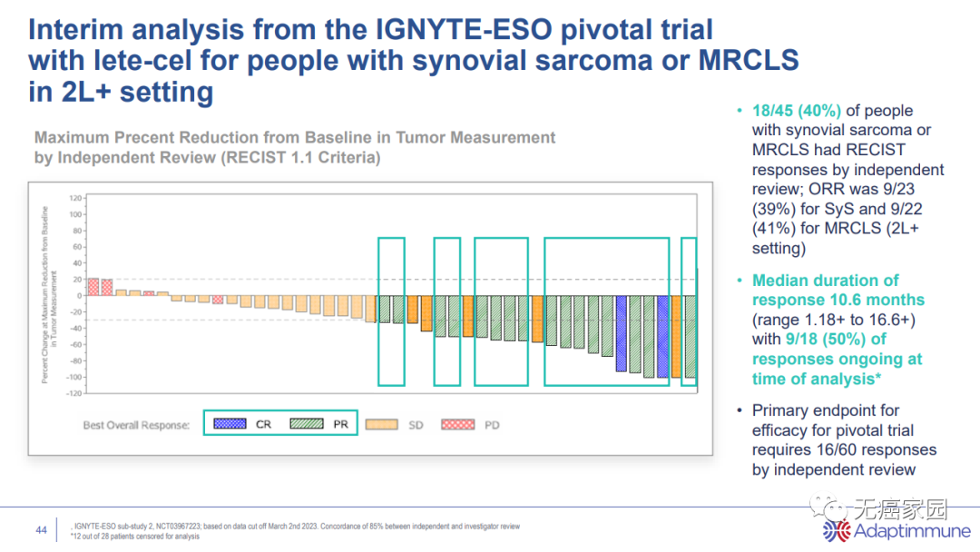980x552 pixels.
Task: Click the orange SD legend swatch
Action: tap(382, 424)
